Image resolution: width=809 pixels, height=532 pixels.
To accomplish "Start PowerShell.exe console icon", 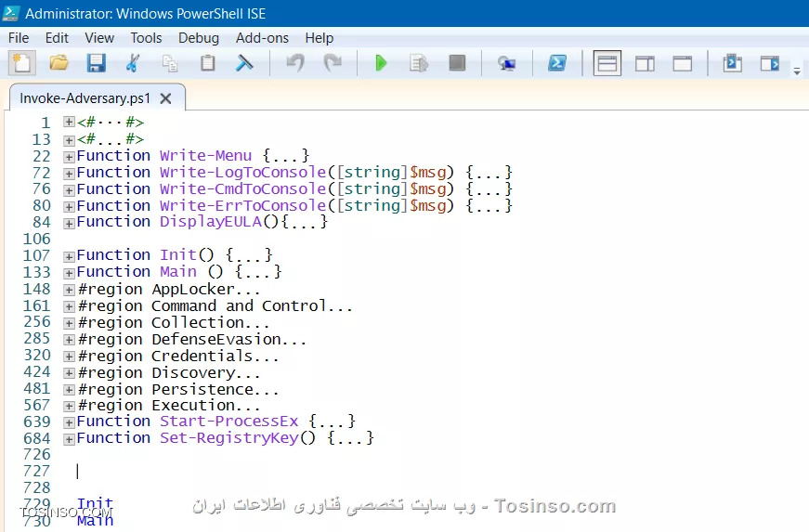I will click(556, 63).
